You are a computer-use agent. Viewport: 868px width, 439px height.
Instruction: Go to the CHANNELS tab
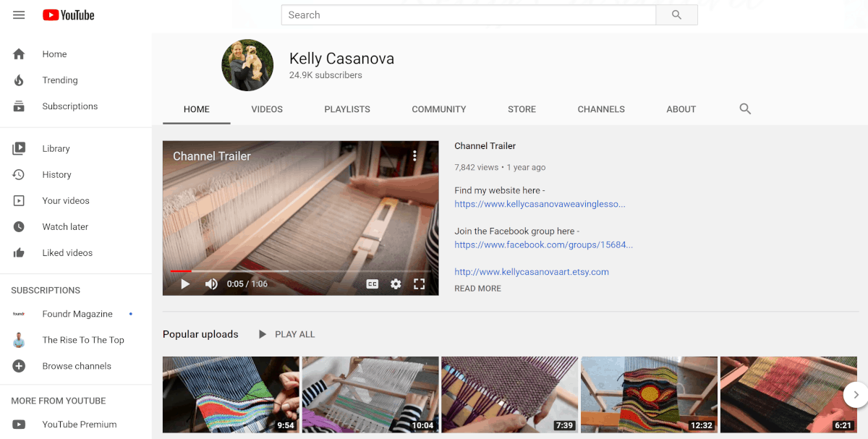pyautogui.click(x=601, y=109)
